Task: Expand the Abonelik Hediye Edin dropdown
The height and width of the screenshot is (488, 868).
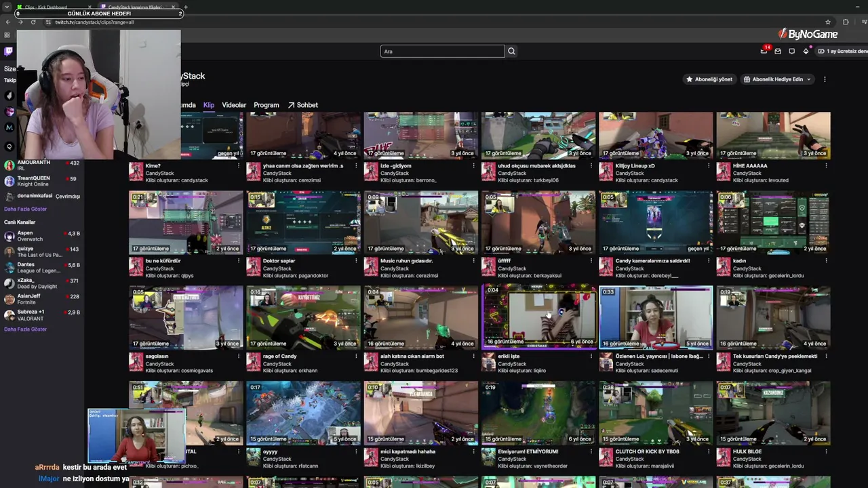Action: [x=778, y=79]
